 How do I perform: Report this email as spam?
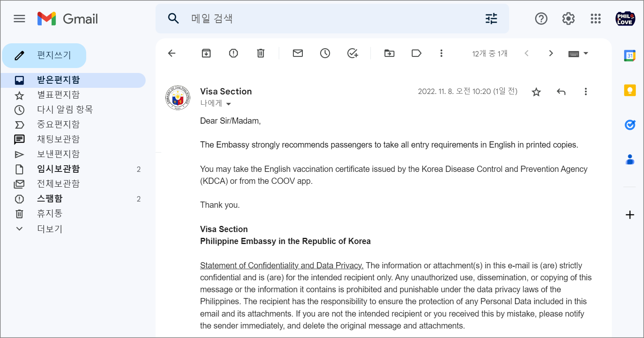click(x=234, y=53)
